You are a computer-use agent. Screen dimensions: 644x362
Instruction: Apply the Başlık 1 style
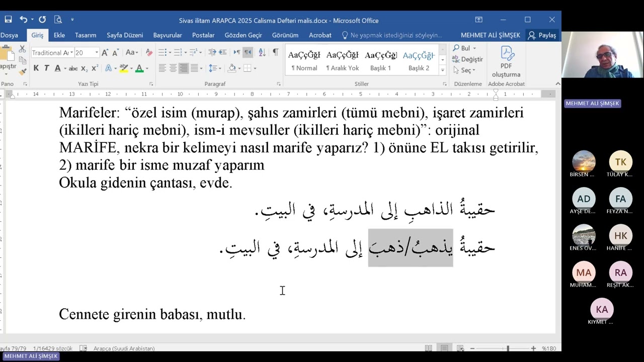tap(381, 60)
